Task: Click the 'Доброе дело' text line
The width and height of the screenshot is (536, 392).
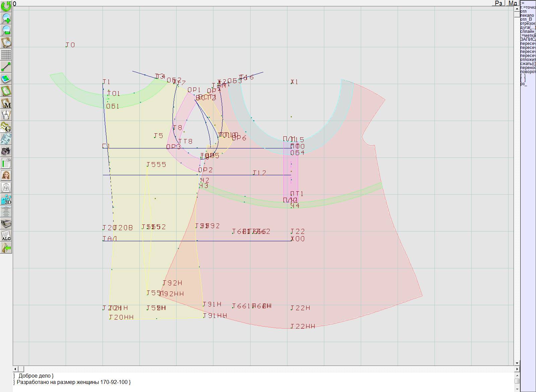Action: (36, 376)
